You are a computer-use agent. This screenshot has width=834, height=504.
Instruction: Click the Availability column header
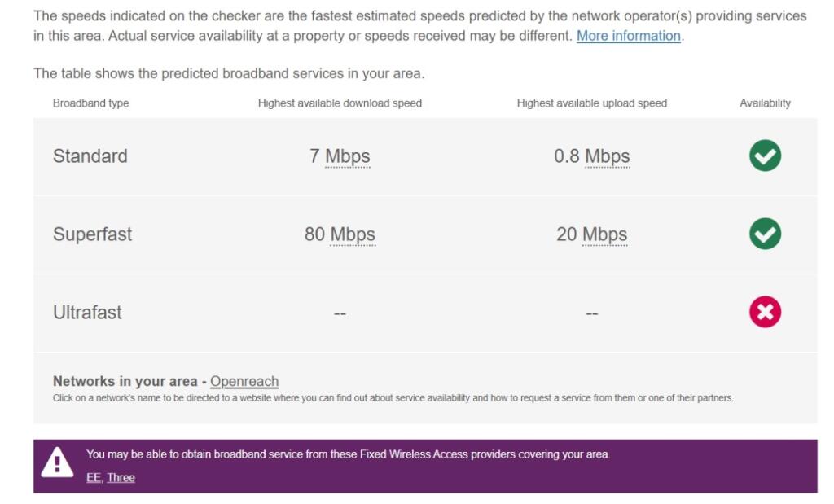pyautogui.click(x=765, y=103)
